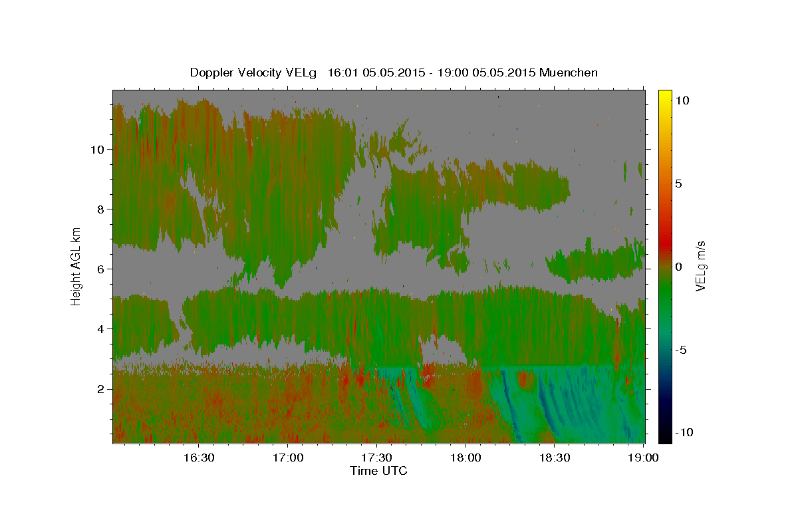Click colorbar label '-10'
The height and width of the screenshot is (532, 798).
tap(684, 432)
